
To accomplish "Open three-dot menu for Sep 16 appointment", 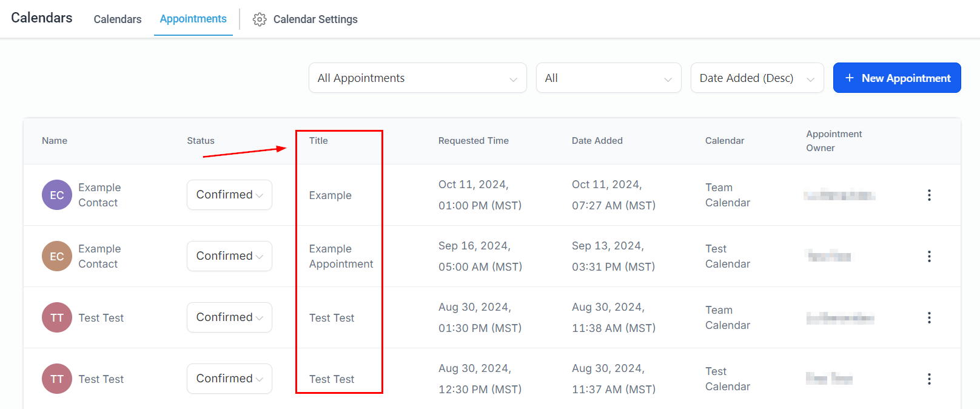I will [928, 257].
